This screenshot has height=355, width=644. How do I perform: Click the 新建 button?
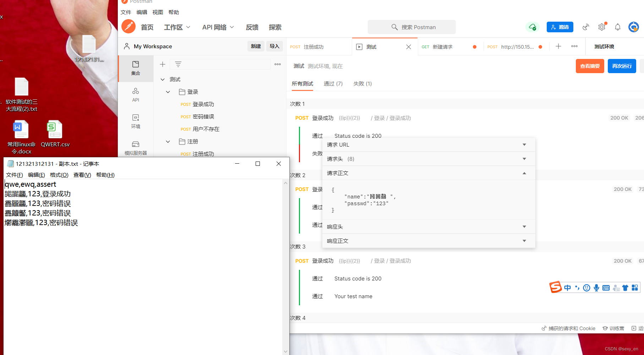pyautogui.click(x=256, y=46)
